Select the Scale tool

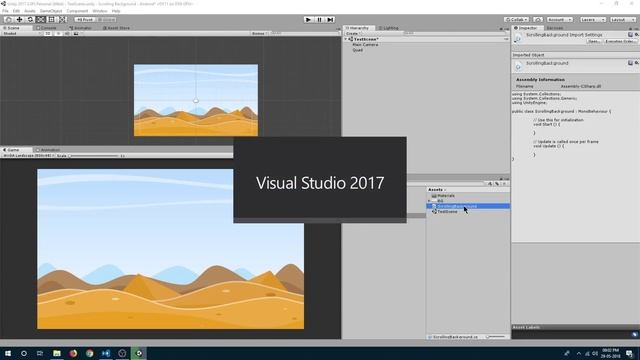[41, 20]
